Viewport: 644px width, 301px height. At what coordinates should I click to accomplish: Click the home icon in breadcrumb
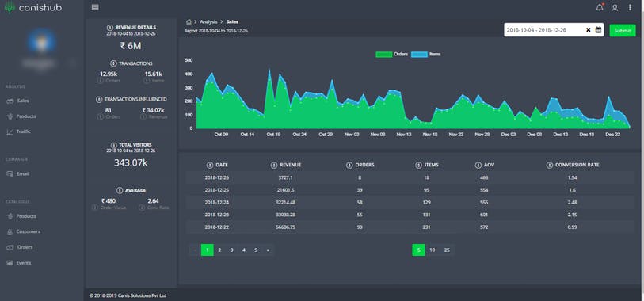[x=189, y=21]
